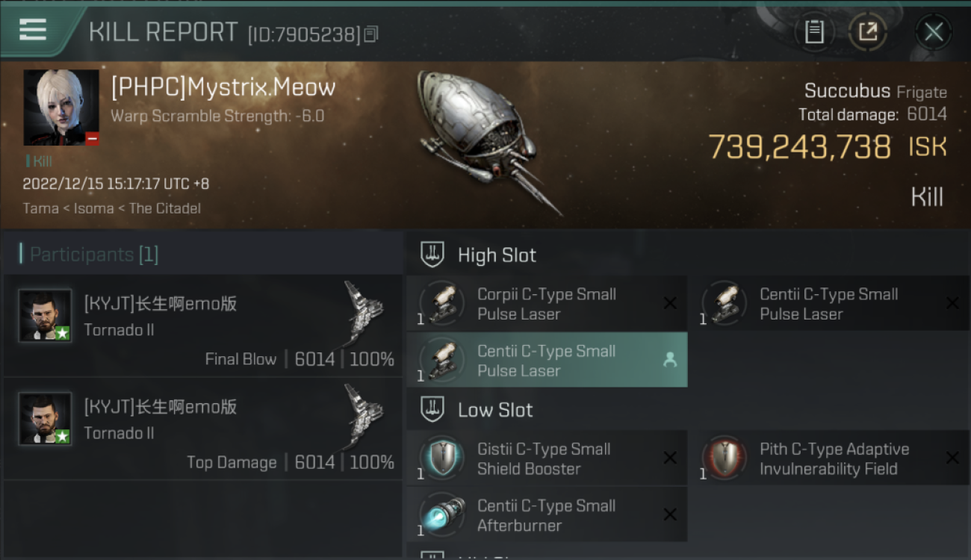Open Final Blow participant portrait
Screen dimensions: 971x560
point(45,316)
